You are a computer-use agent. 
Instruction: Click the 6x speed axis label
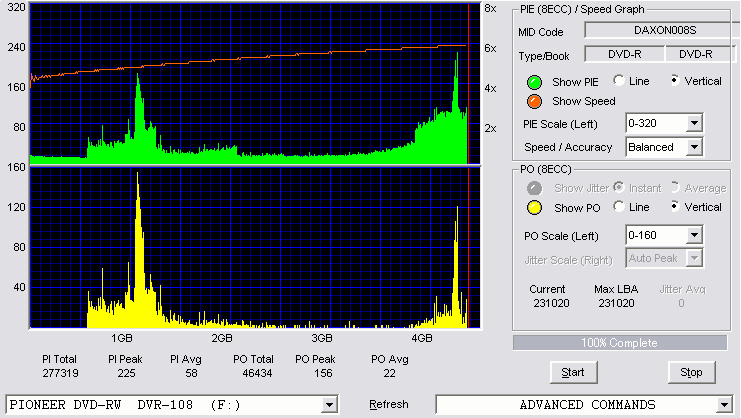tap(490, 49)
